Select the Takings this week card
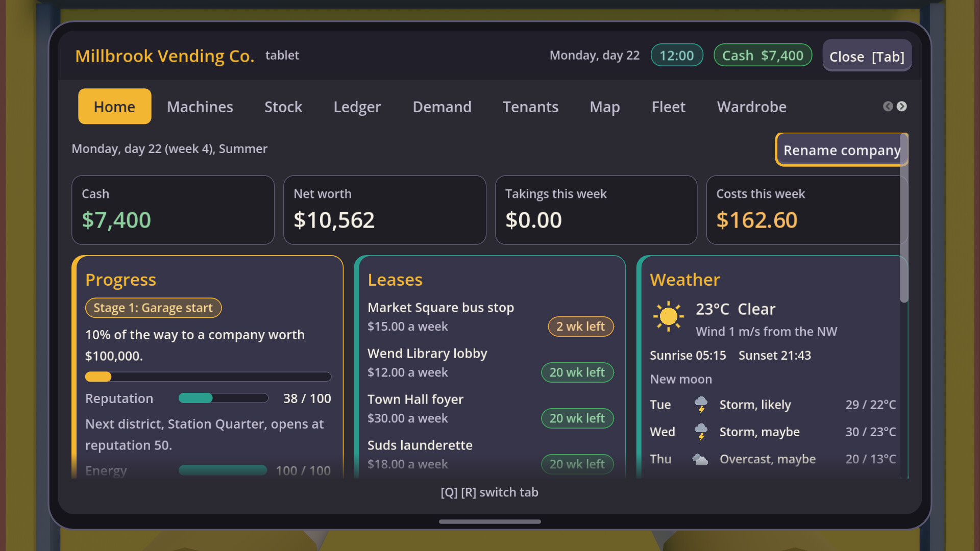 (x=596, y=210)
